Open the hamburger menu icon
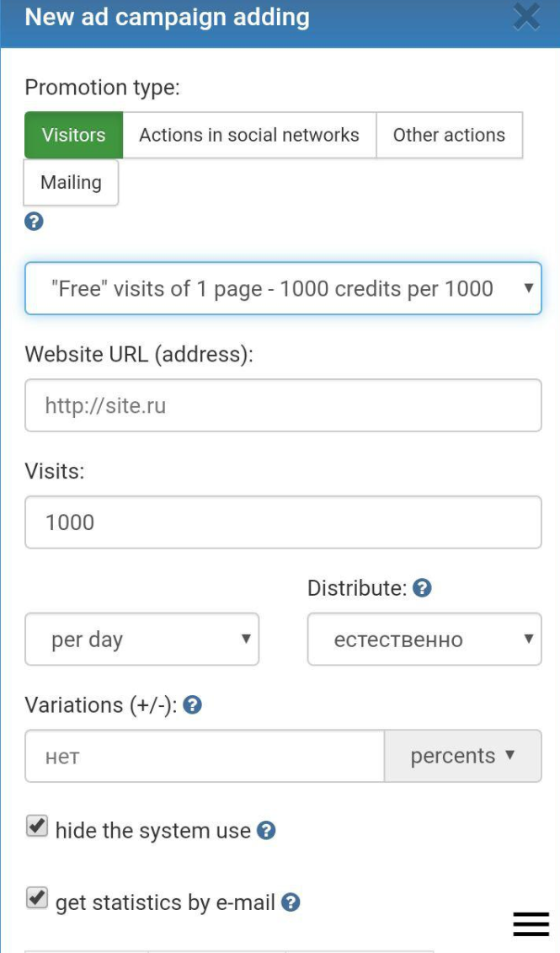Viewport: 560px width, 953px height. (531, 924)
